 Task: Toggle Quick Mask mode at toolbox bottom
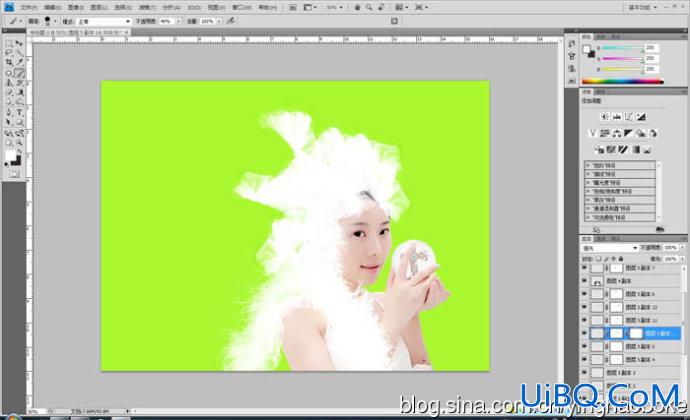tap(15, 174)
